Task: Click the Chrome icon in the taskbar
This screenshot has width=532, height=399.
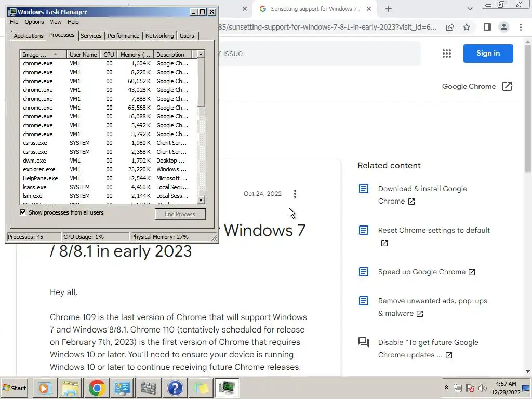Action: coord(97,388)
